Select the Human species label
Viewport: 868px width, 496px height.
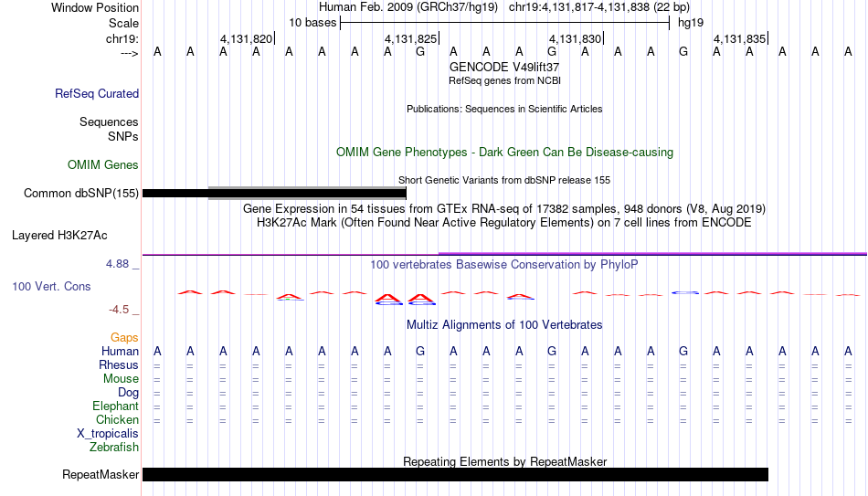pos(120,351)
